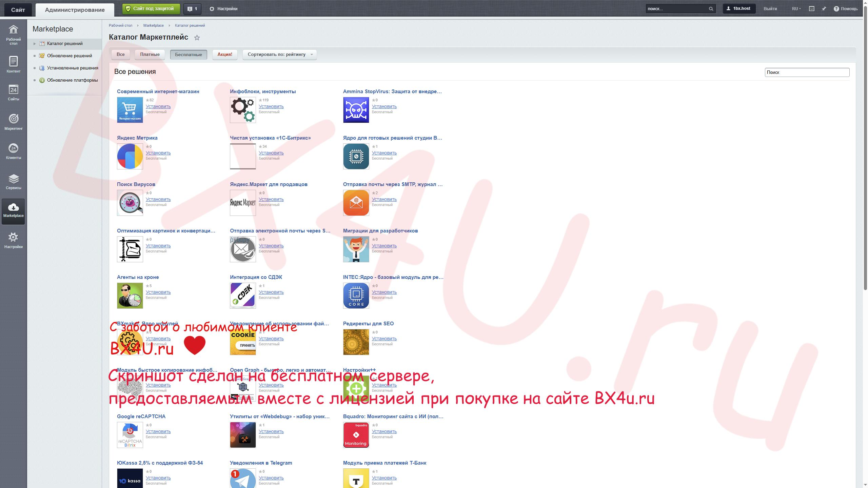Click Сайт под защитой button
Image resolution: width=868 pixels, height=488 pixels.
151,9
